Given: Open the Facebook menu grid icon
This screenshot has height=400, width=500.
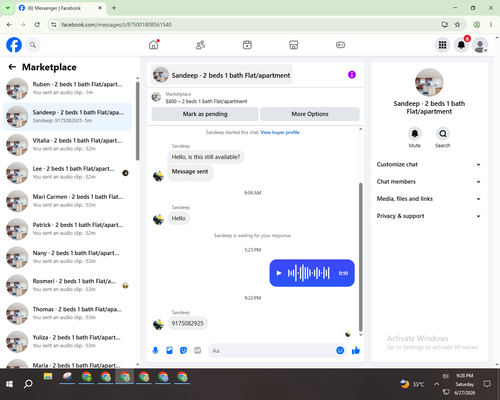Looking at the screenshot, I should click(x=442, y=45).
